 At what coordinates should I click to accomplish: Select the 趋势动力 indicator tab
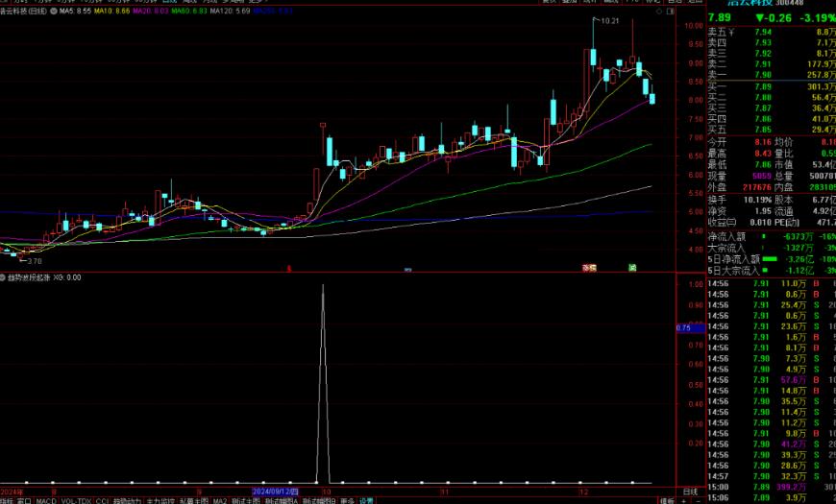(127, 501)
